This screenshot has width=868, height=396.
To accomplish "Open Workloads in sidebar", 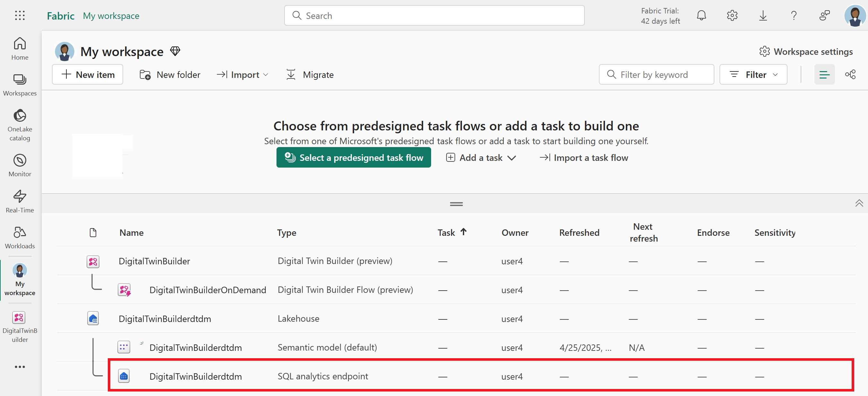I will pyautogui.click(x=20, y=237).
